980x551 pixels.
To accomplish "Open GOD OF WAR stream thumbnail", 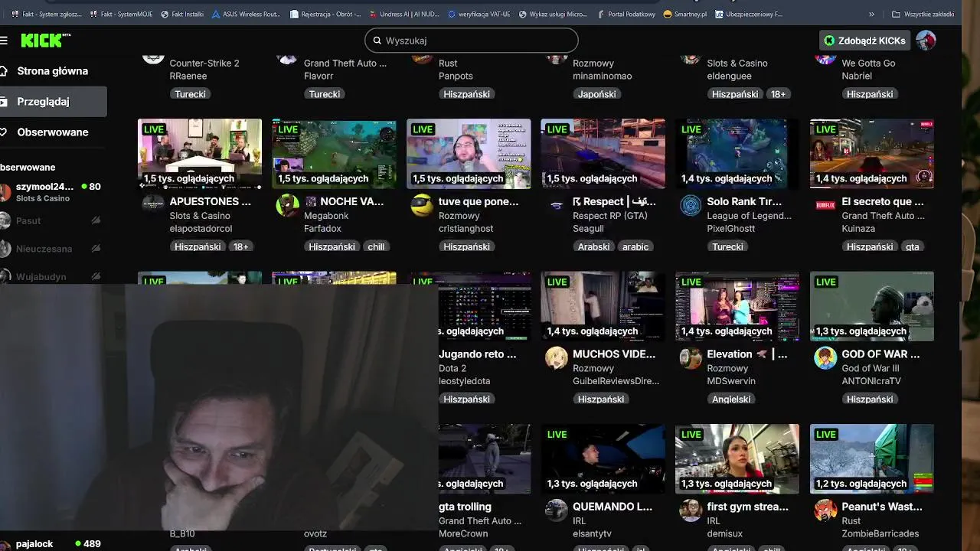I will pos(872,306).
